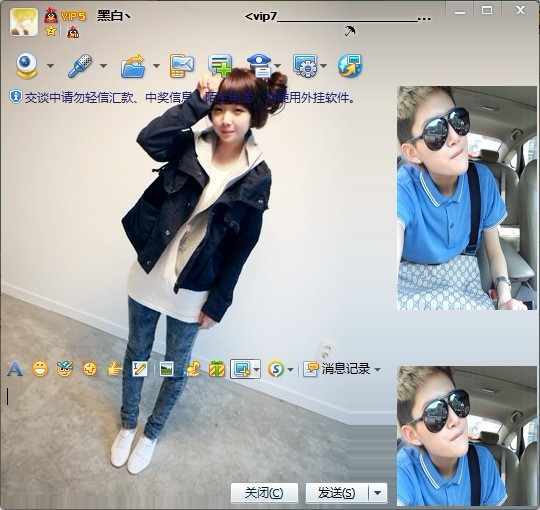Minimize the chat window
The image size is (540, 510).
click(x=459, y=12)
